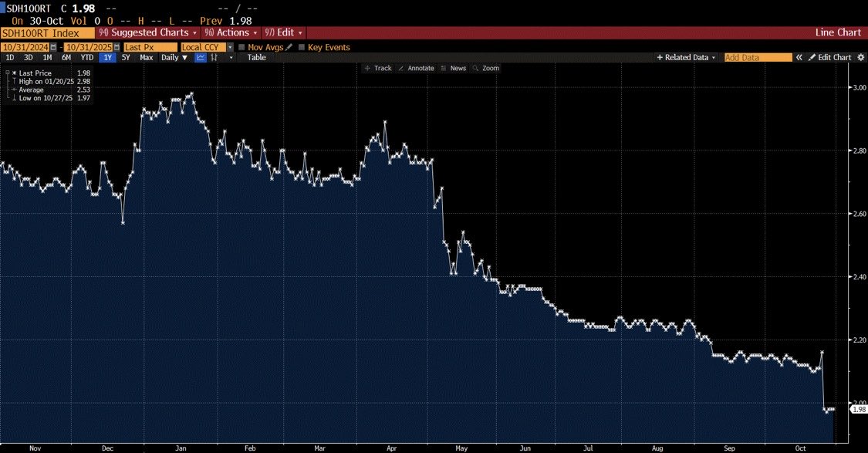This screenshot has height=453, width=868.
Task: Select the line chart type icon
Action: coord(201,58)
